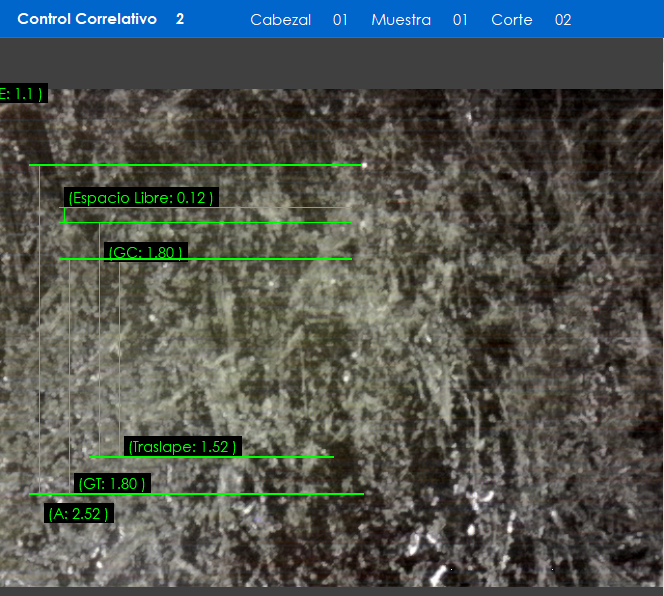The height and width of the screenshot is (596, 664).
Task: Select the partially hidden E 1.1 label
Action: (22, 94)
